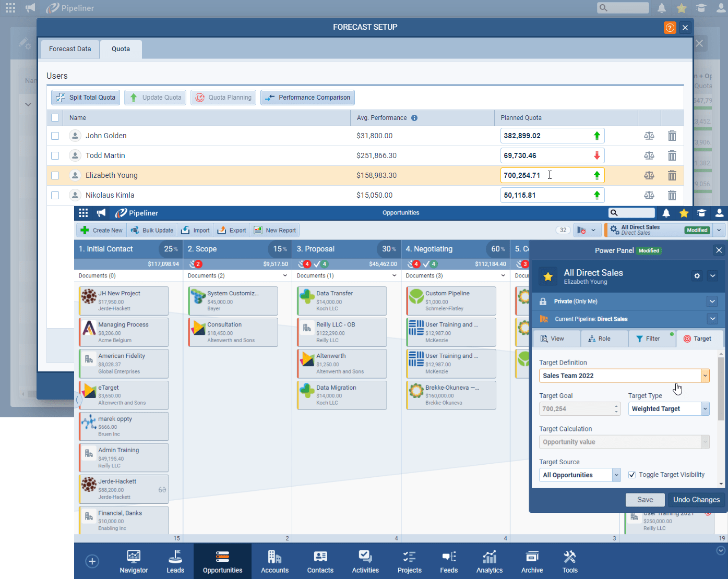
Task: Tick the checkbox beside Elizabeth Young
Action: [55, 175]
